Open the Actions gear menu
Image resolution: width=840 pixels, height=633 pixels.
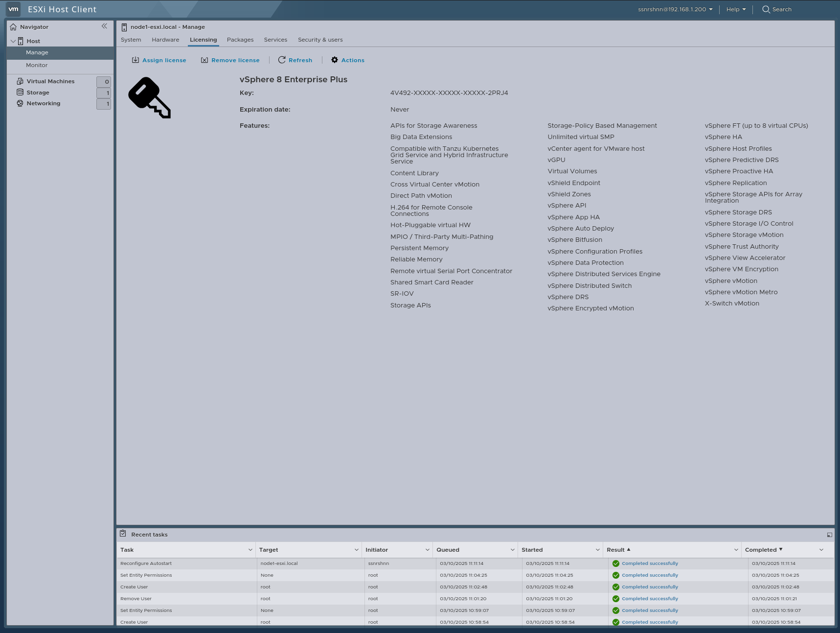click(335, 60)
